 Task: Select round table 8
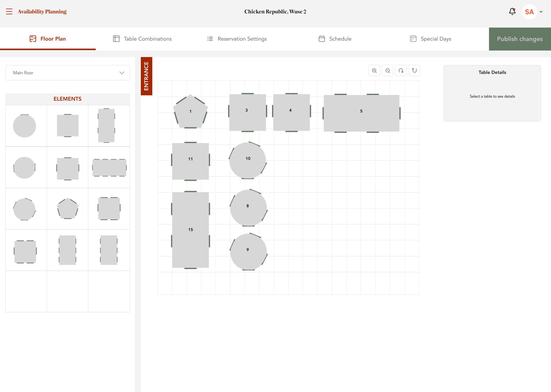(x=249, y=208)
